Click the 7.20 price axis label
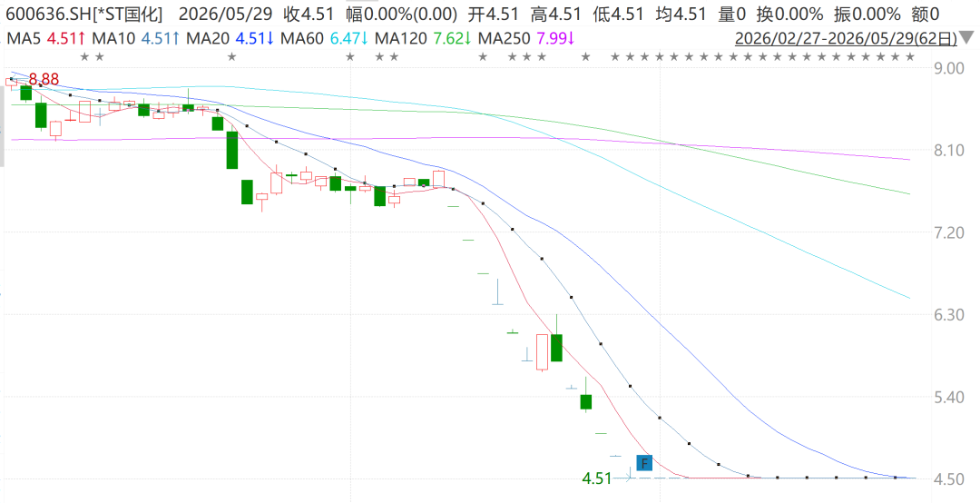 pyautogui.click(x=948, y=232)
